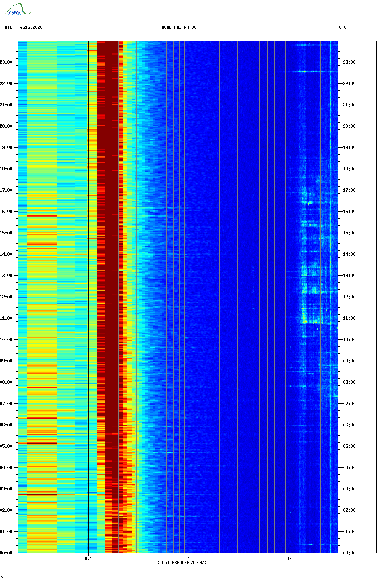
Task: Click the 00:00 label on the left axis
Action: tap(6, 553)
